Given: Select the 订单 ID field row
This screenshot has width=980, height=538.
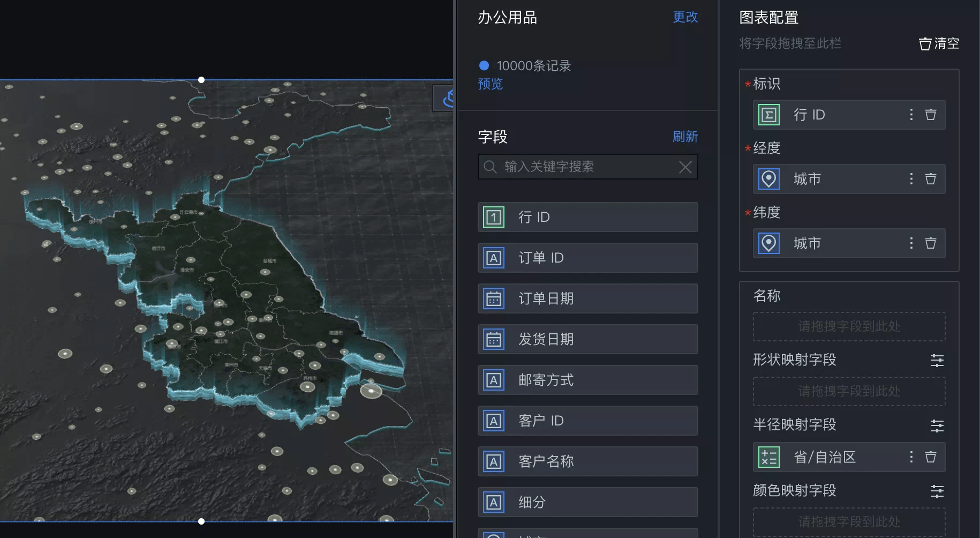Looking at the screenshot, I should pyautogui.click(x=587, y=258).
